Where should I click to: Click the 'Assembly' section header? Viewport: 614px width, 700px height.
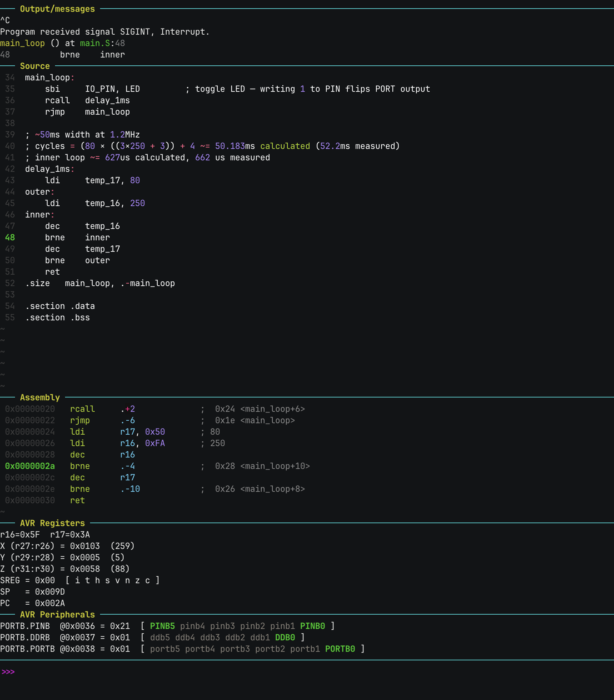tap(40, 397)
